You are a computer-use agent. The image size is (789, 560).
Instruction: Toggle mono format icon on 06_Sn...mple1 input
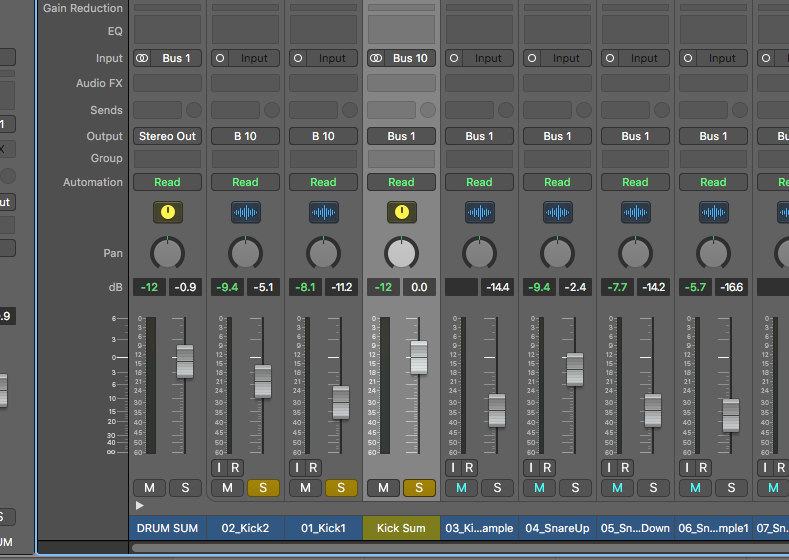click(688, 58)
